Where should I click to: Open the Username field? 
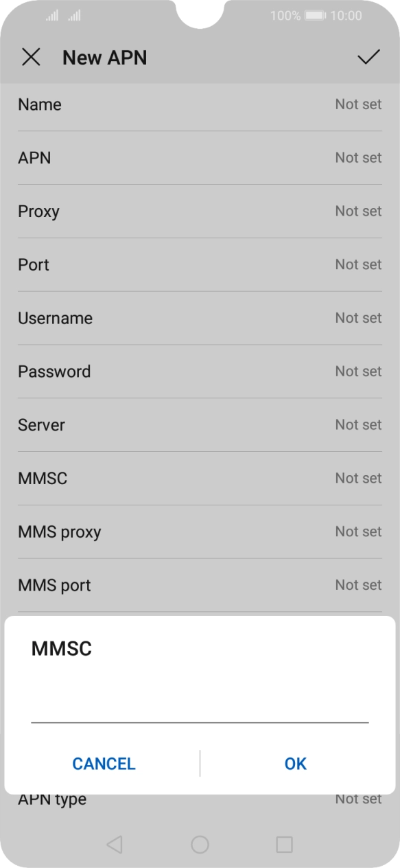(200, 318)
